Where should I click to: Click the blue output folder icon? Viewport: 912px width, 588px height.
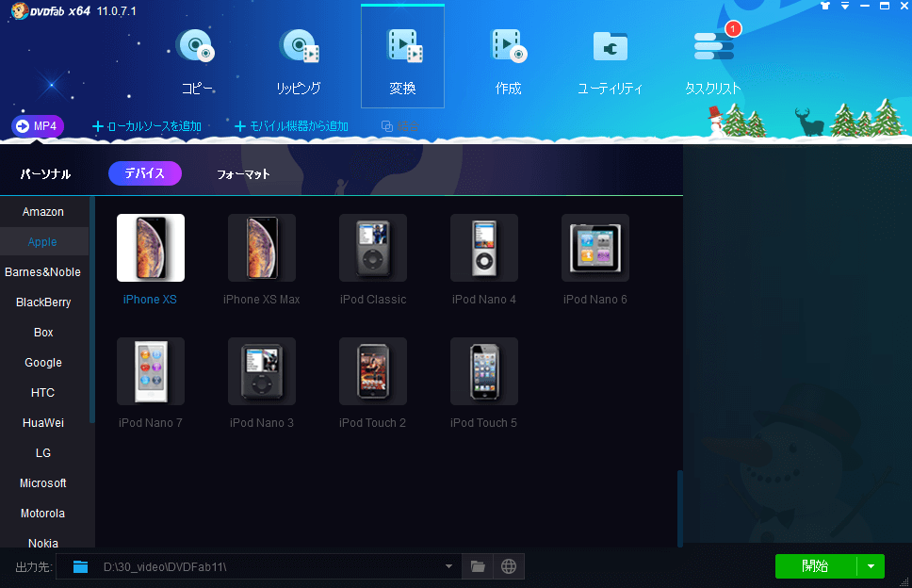click(80, 566)
